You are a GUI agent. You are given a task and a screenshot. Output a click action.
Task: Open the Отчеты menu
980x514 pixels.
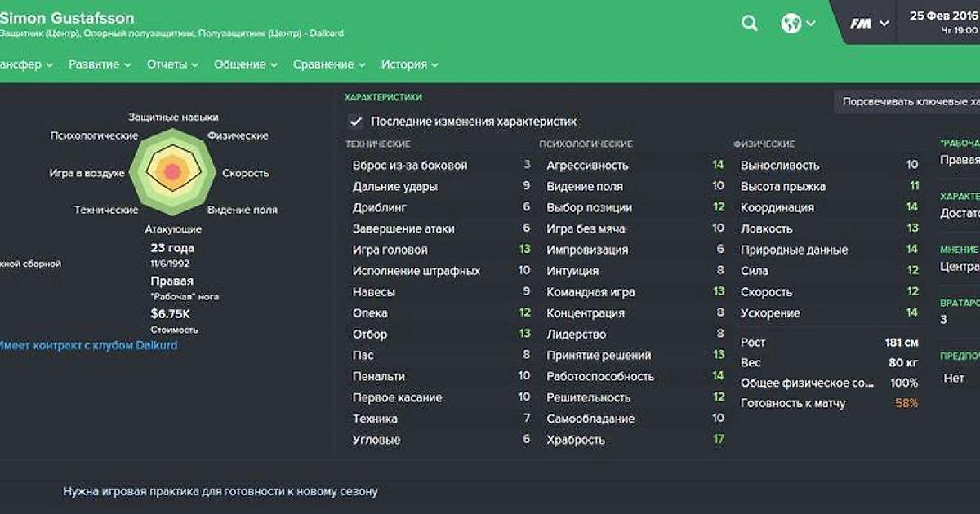173,64
